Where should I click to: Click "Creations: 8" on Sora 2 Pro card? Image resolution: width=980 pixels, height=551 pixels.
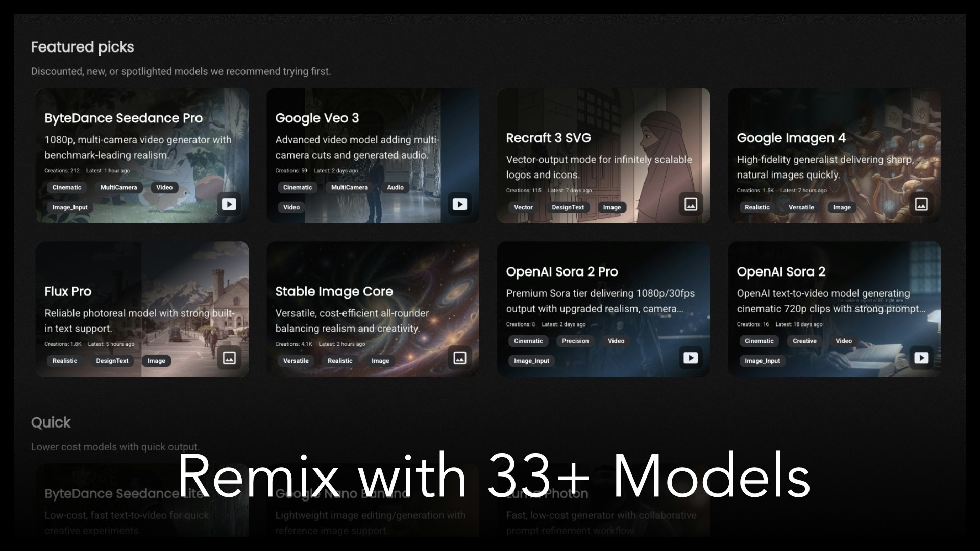521,324
